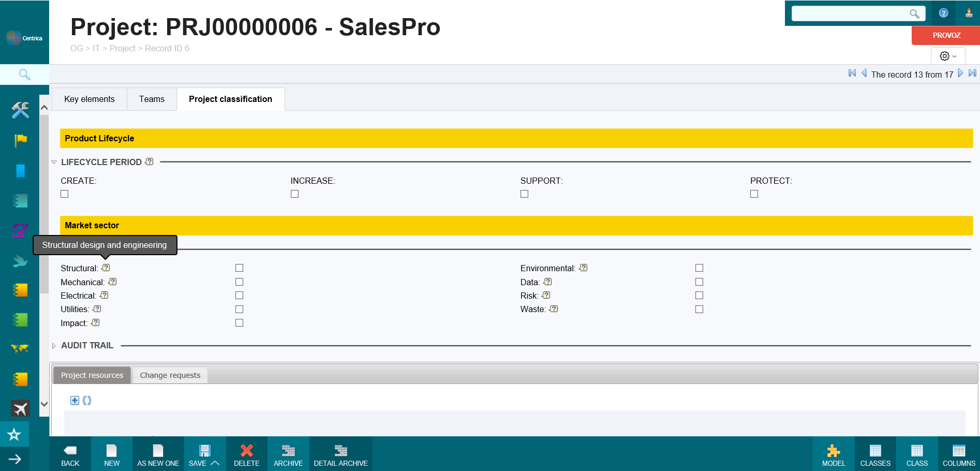The height and width of the screenshot is (471, 980).
Task: Check the SUPPORT checkbox
Action: (x=524, y=194)
